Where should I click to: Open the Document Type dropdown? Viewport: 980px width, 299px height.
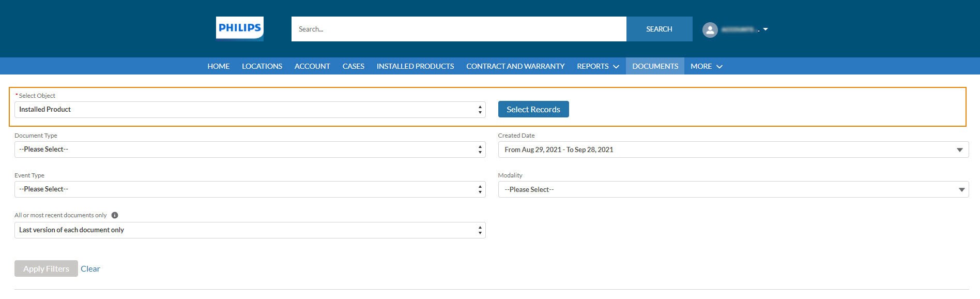250,149
